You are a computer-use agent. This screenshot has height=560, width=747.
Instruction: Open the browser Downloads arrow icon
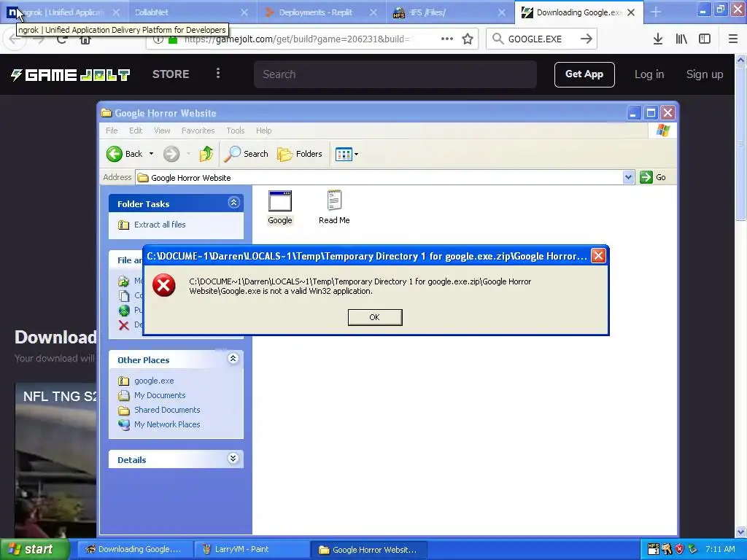coord(658,39)
